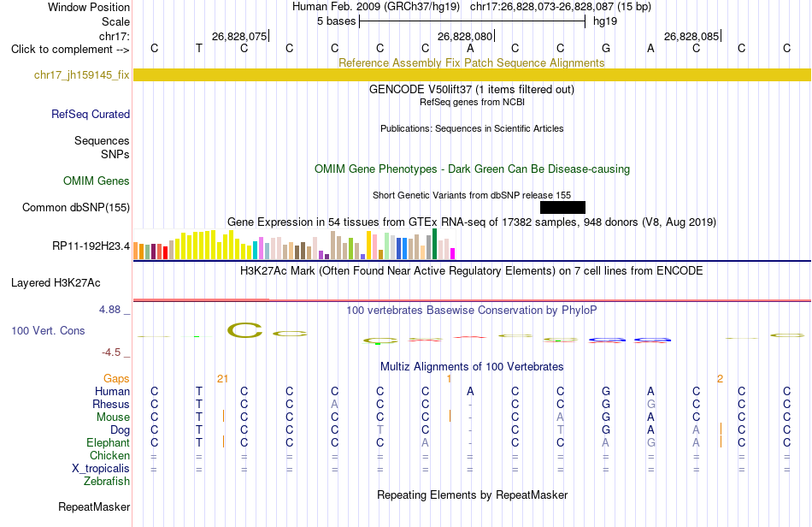The height and width of the screenshot is (527, 812).
Task: Click the 26,828,075 position marker
Action: pyautogui.click(x=240, y=36)
